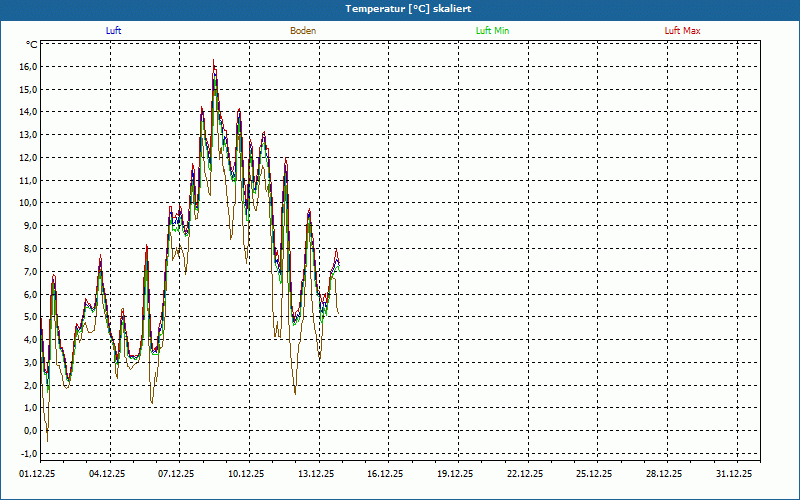The image size is (800, 500).
Task: Click the 01.12.25 date label
Action: coord(37,474)
